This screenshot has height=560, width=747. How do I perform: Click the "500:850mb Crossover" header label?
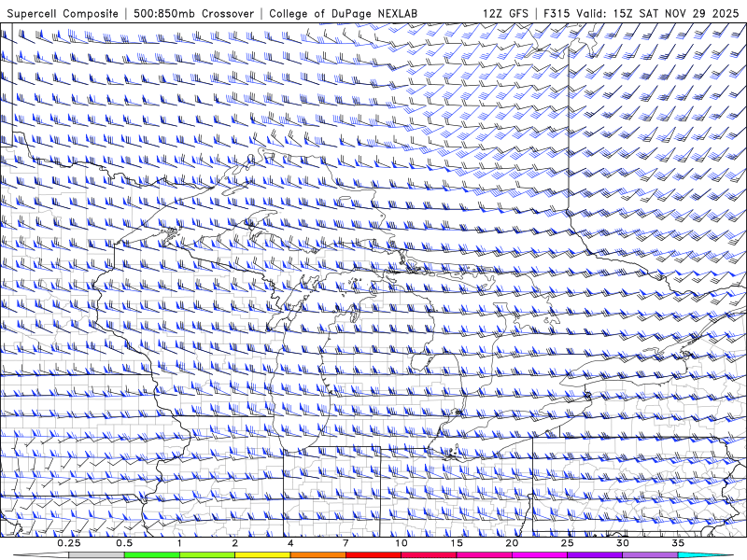tap(193, 14)
